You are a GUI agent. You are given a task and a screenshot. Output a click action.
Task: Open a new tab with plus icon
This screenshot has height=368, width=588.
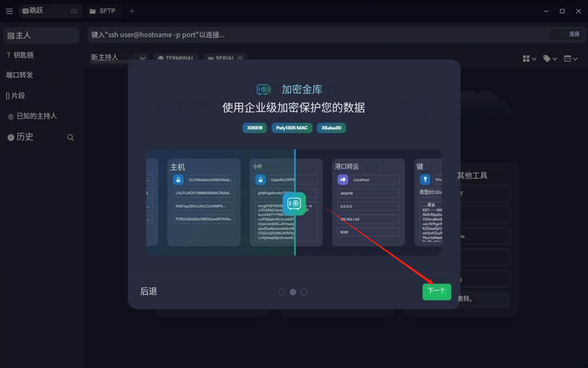132,11
